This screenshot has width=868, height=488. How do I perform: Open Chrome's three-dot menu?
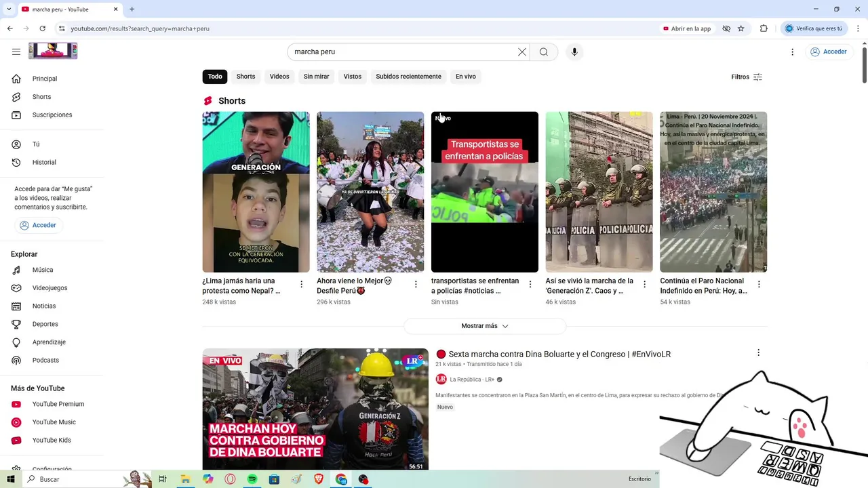pyautogui.click(x=859, y=28)
